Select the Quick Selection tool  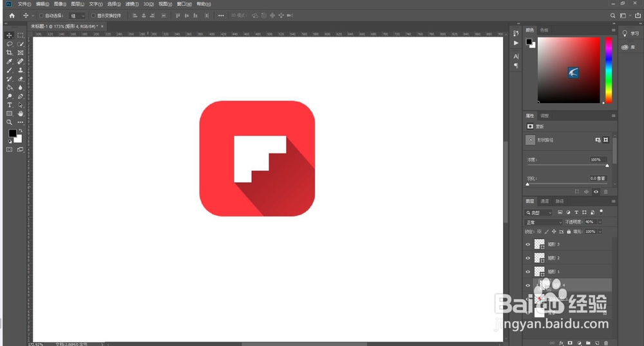click(x=21, y=44)
